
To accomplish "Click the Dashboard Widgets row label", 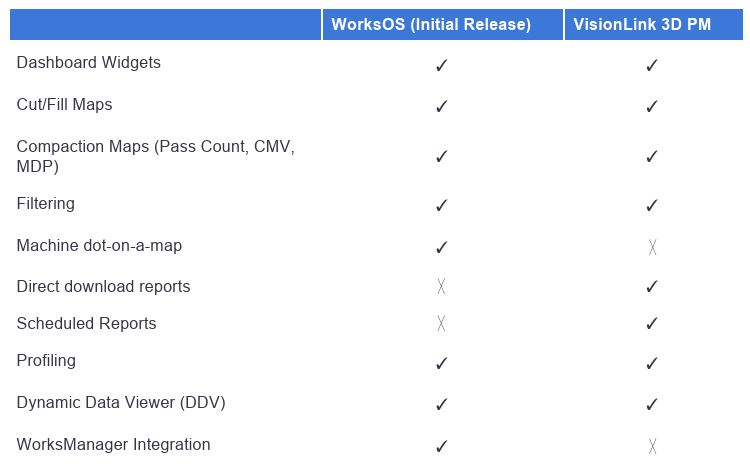I will tap(88, 63).
